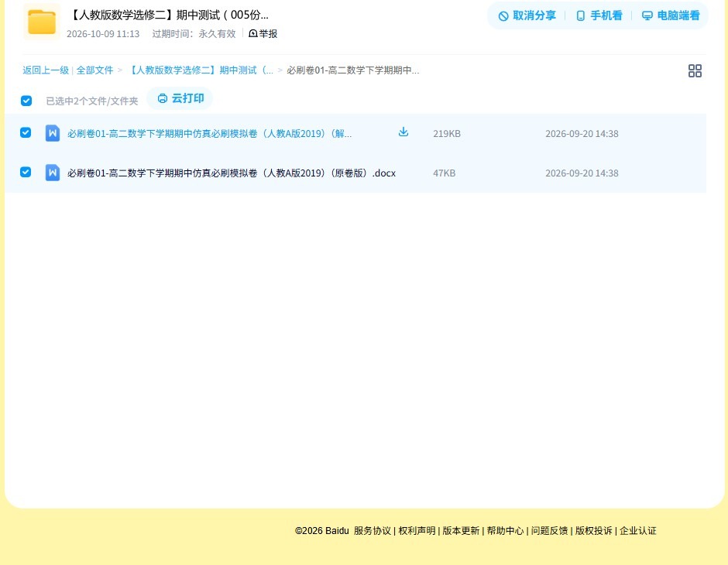Click share title 【人教版数学选修二】期中测试
Viewport: 728px width, 565px height.
click(169, 15)
